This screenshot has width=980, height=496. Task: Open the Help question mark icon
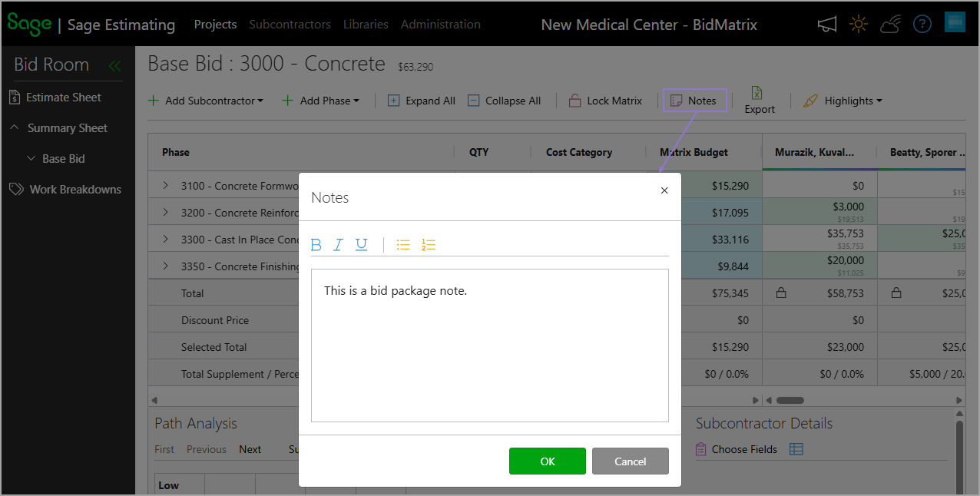[x=922, y=23]
